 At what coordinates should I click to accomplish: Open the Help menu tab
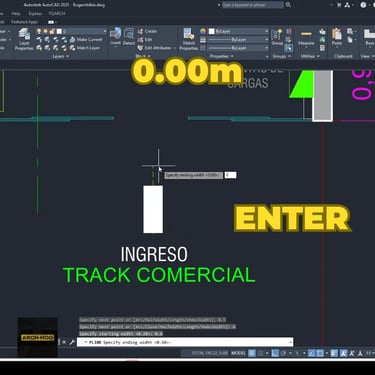click(x=16, y=14)
